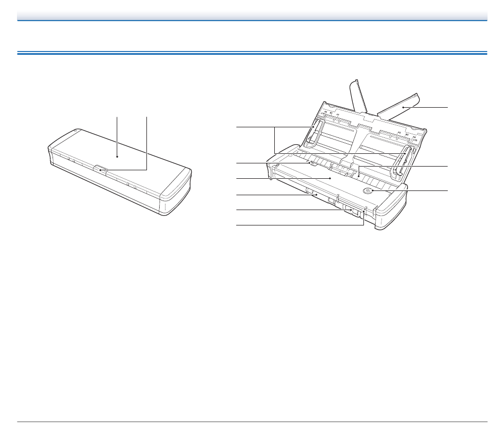Click the right end cap of the closed scanner

[x=176, y=193]
